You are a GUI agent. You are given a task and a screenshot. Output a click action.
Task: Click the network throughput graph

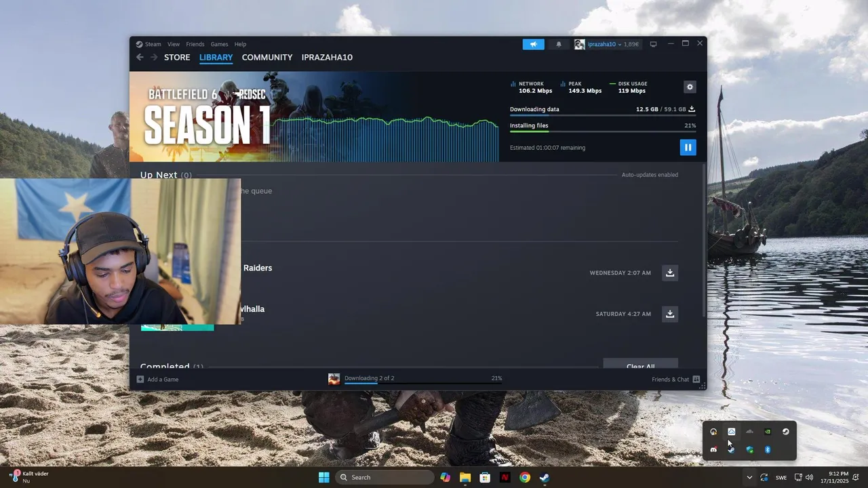[385, 139]
